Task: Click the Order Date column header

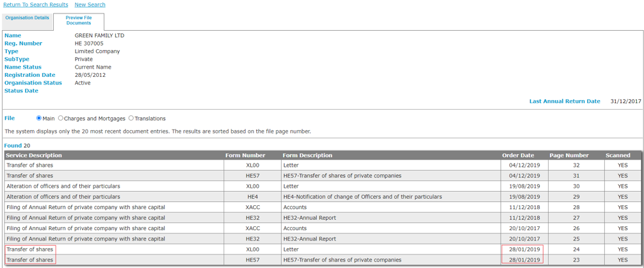Action: point(518,155)
